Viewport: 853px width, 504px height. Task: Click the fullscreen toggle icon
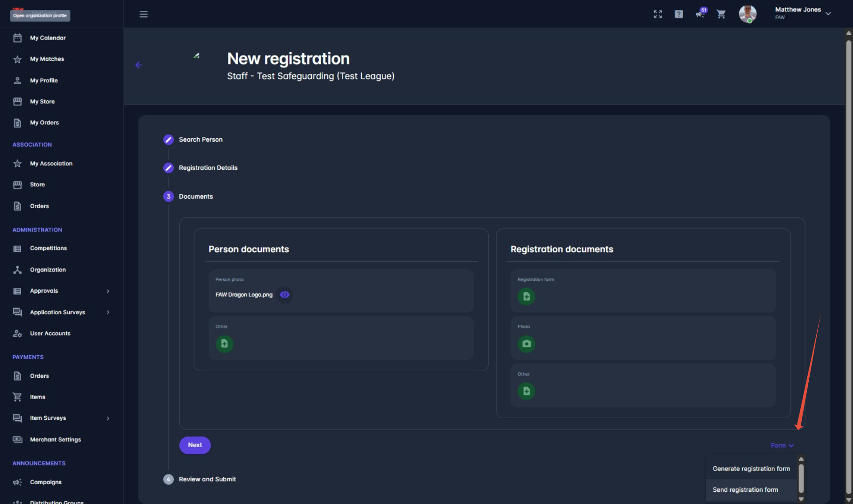coord(658,14)
